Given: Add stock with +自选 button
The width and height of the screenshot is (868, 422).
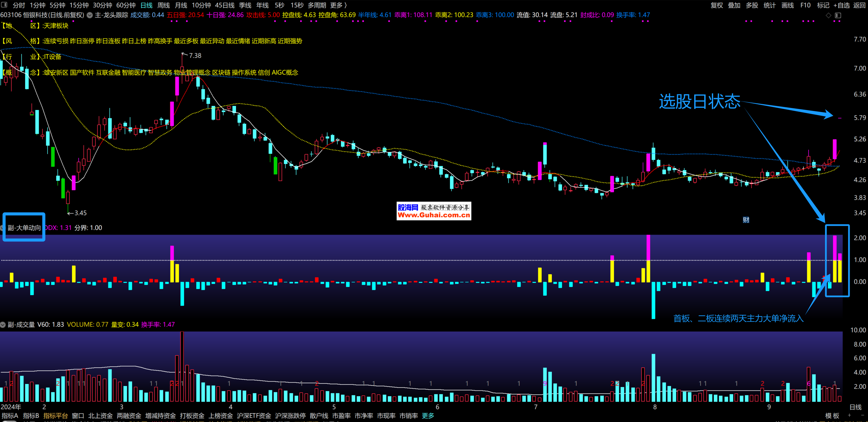Looking at the screenshot, I should coord(841,5).
